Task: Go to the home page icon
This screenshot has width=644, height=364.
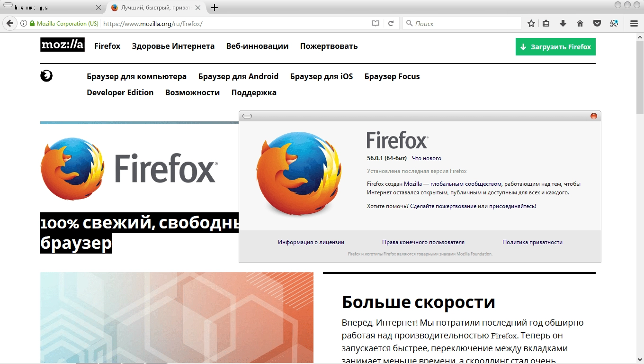Action: tap(580, 23)
